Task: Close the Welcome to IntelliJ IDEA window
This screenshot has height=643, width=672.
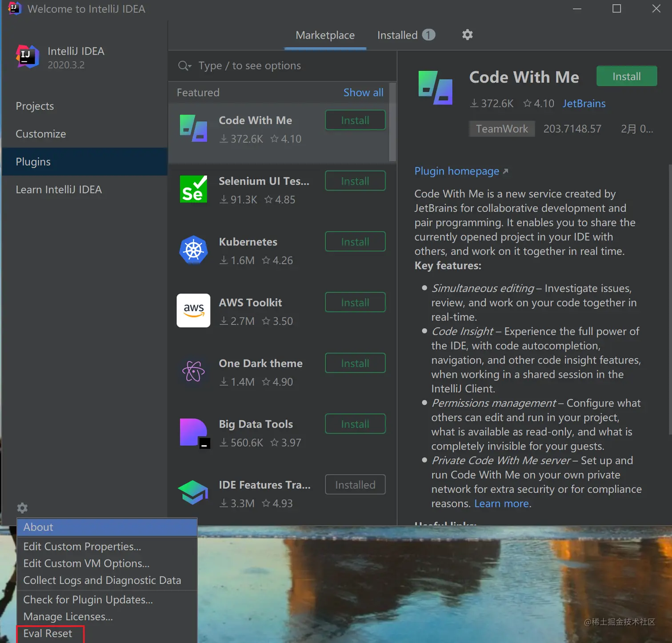Action: (656, 8)
